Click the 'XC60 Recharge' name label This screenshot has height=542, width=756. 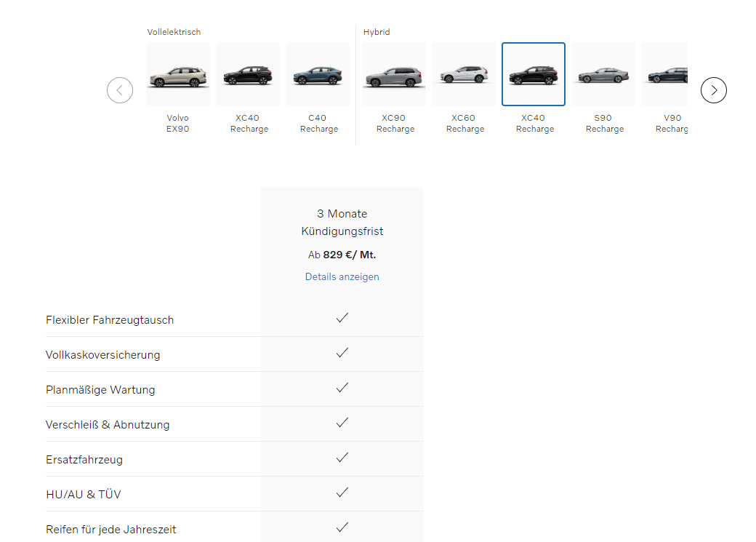[465, 124]
